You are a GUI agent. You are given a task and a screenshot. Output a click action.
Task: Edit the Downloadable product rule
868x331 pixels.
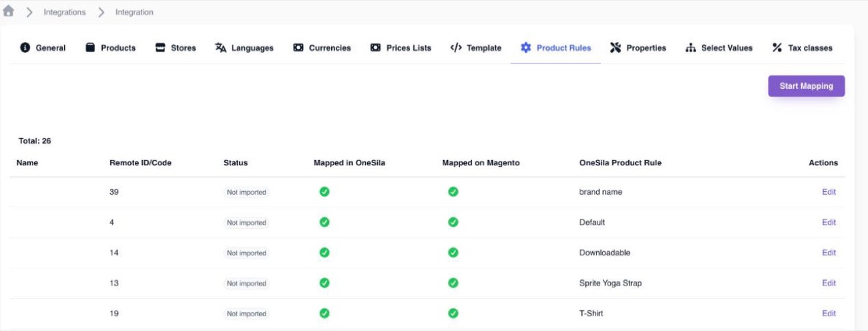coord(829,253)
